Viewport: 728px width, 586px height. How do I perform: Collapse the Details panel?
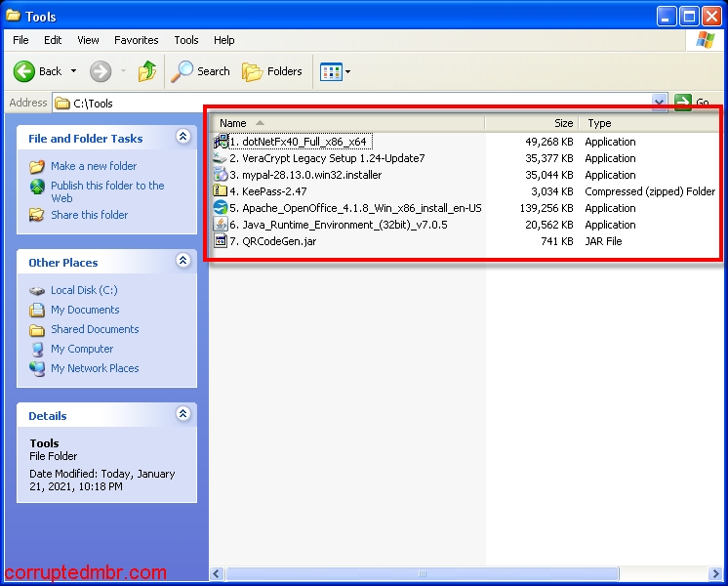click(182, 415)
